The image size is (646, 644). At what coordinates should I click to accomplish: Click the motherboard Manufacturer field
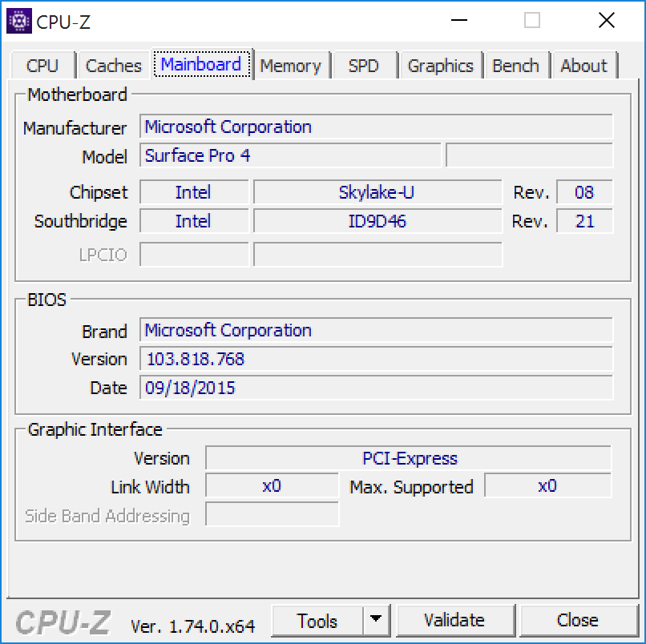click(376, 127)
